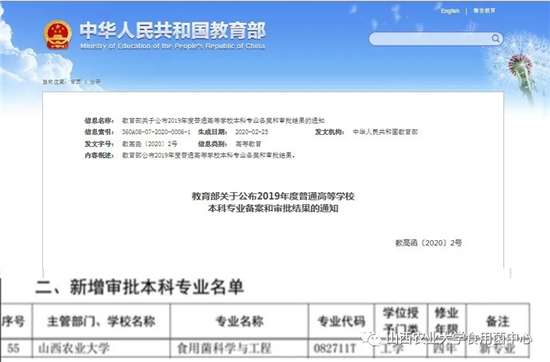Click the 备注 column header
The width and height of the screenshot is (550, 362).
tap(497, 321)
